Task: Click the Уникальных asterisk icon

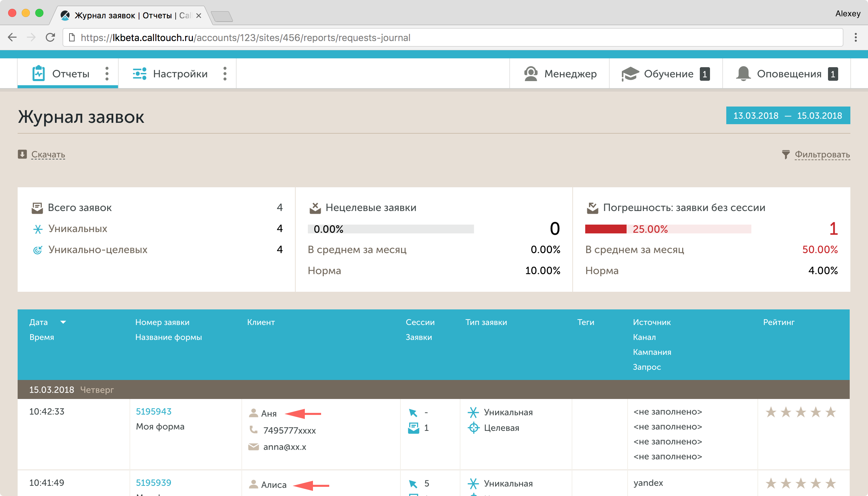Action: coord(37,229)
